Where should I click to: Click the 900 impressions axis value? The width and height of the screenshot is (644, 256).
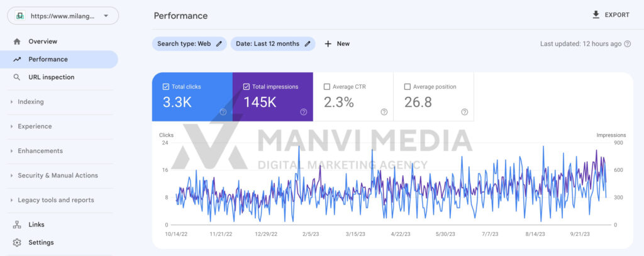click(619, 143)
